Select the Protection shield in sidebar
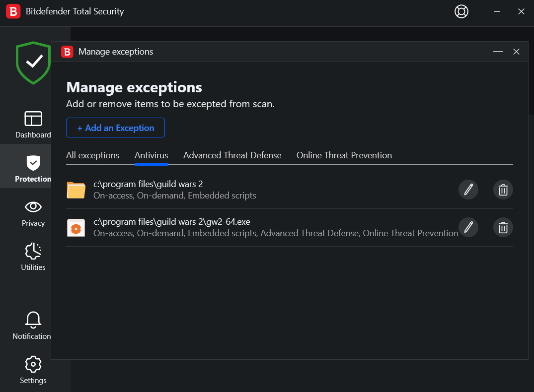 33,169
